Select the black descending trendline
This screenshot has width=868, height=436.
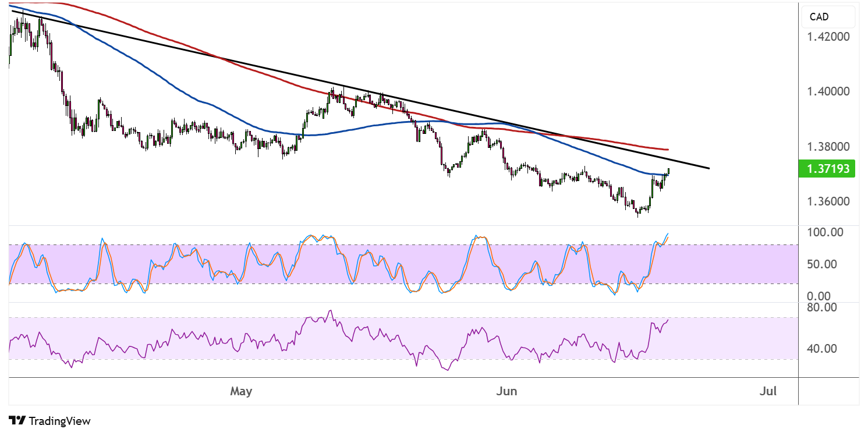point(361,89)
